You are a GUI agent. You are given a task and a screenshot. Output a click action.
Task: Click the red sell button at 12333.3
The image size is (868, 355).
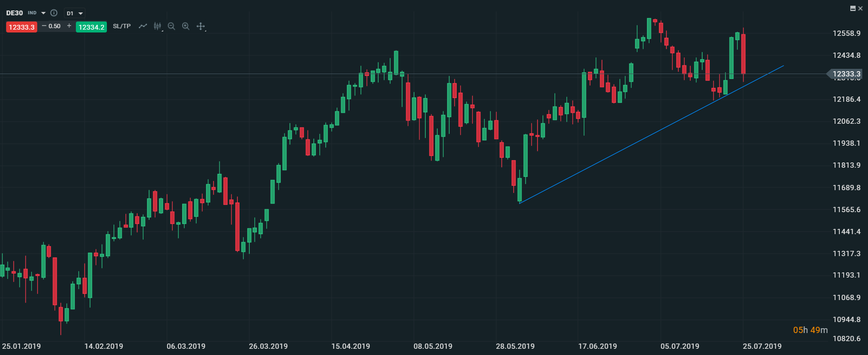click(21, 27)
